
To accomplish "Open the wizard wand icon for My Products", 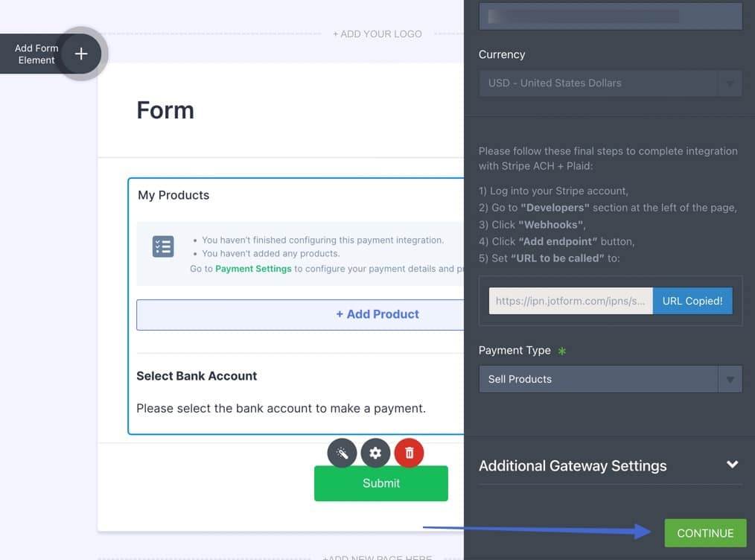I will (342, 453).
